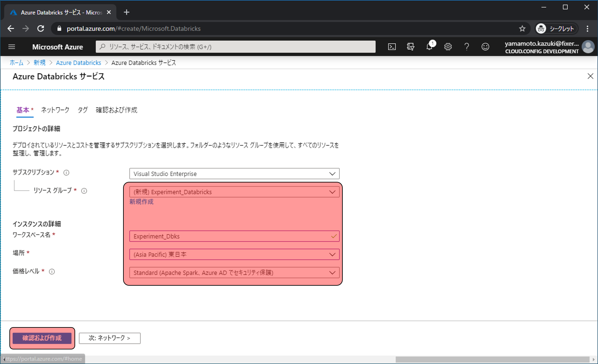Open the Azure portal hamburger menu
Image resolution: width=598 pixels, height=364 pixels.
coord(12,47)
